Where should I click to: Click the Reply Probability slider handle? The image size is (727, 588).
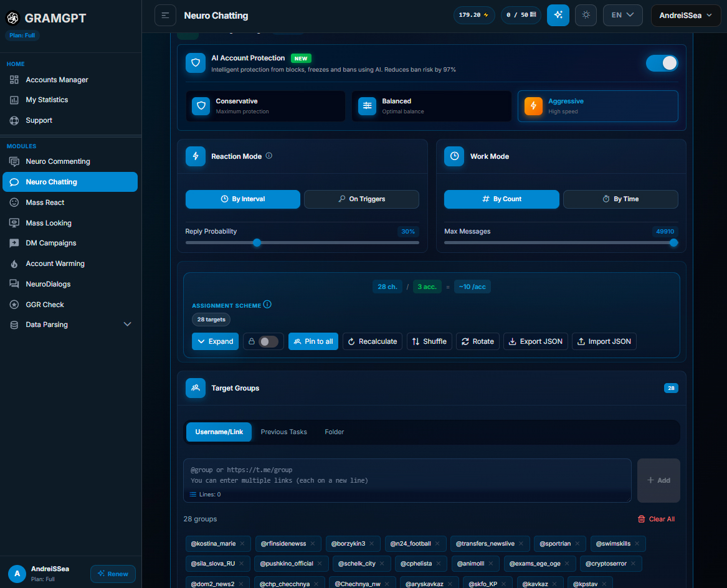(257, 242)
